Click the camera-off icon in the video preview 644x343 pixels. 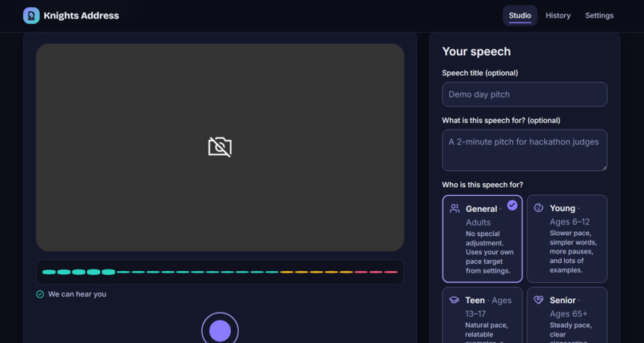(x=220, y=147)
